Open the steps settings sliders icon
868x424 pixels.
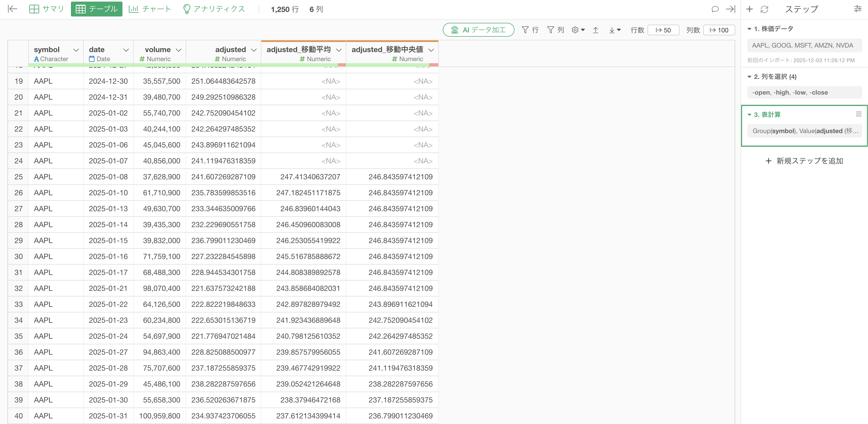[x=858, y=9]
